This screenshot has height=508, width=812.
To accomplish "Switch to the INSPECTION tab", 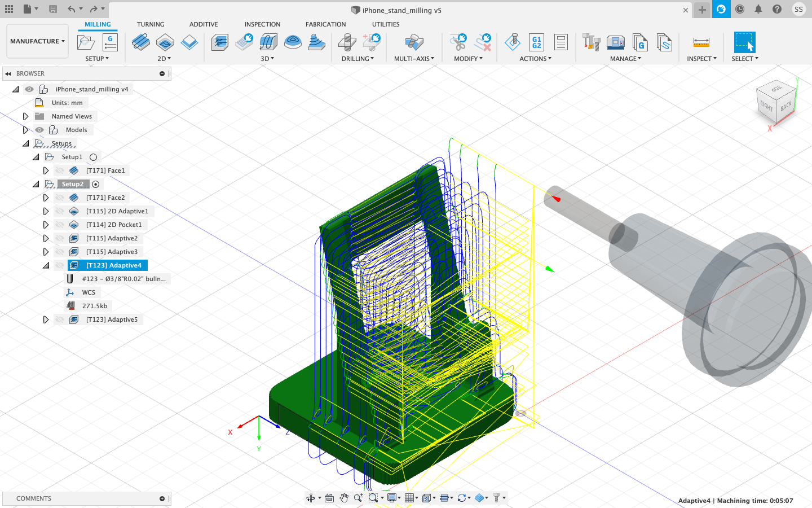I will (x=262, y=24).
